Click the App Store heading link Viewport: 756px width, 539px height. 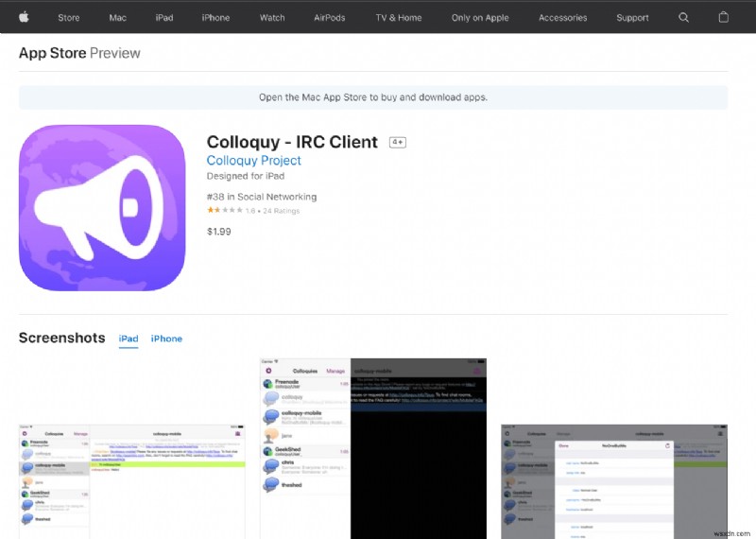pos(53,53)
